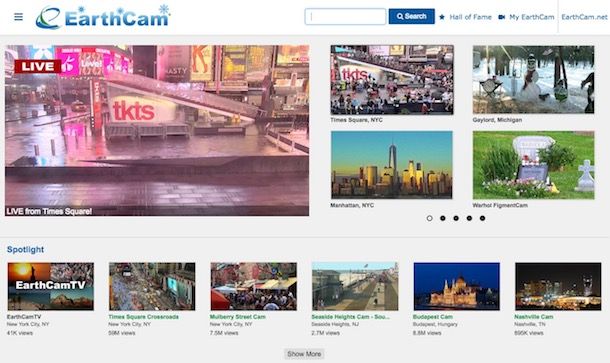The height and width of the screenshot is (363, 610).
Task: Select the first carousel page dot
Action: pos(429,218)
